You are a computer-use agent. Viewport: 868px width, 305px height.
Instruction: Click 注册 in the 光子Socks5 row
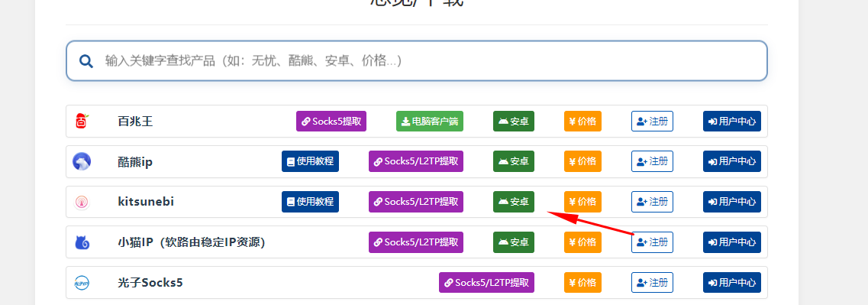click(652, 283)
